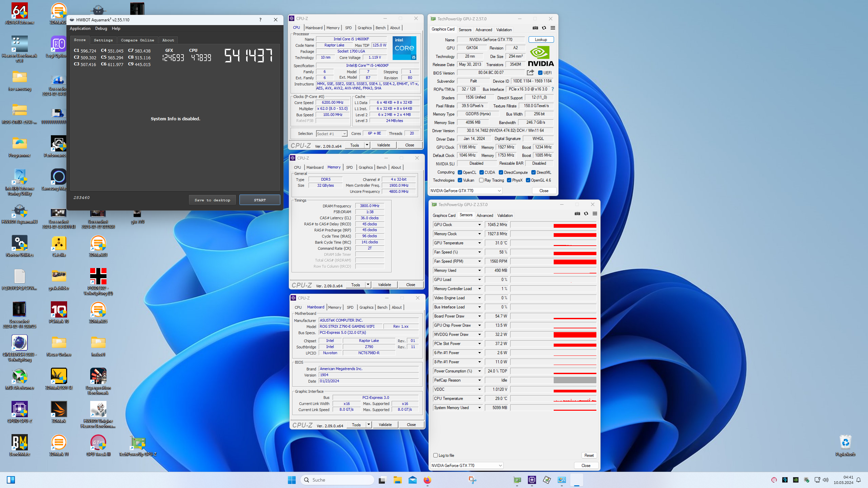
Task: Open Catzilla desktop shortcut
Action: click(x=59, y=246)
